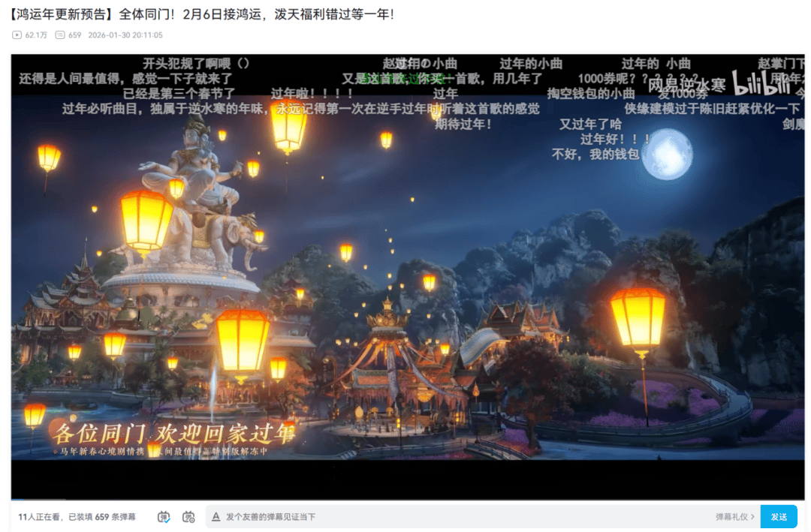
Task: Select the danmaku comment 开头犯规了啊喂
Action: coord(195,64)
